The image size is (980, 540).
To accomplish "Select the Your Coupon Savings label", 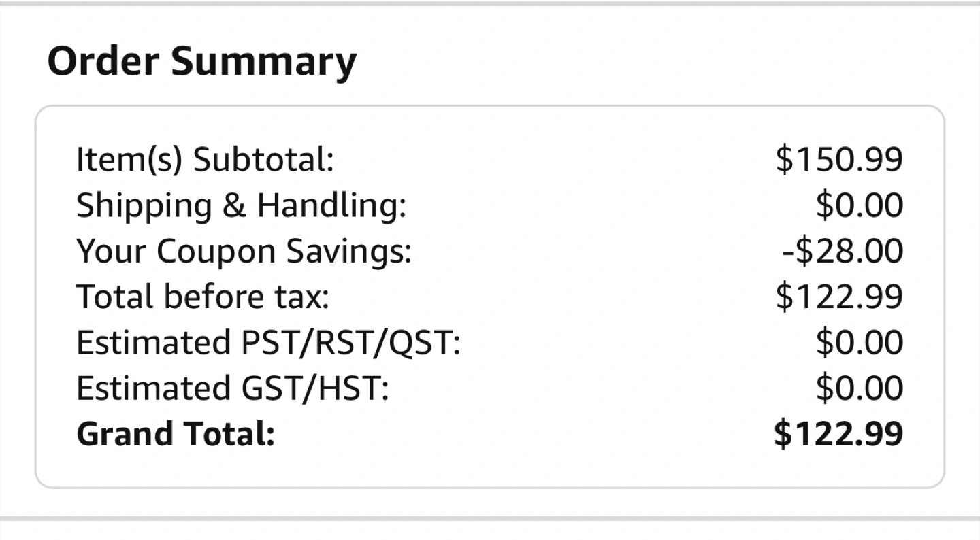I will pos(244,252).
